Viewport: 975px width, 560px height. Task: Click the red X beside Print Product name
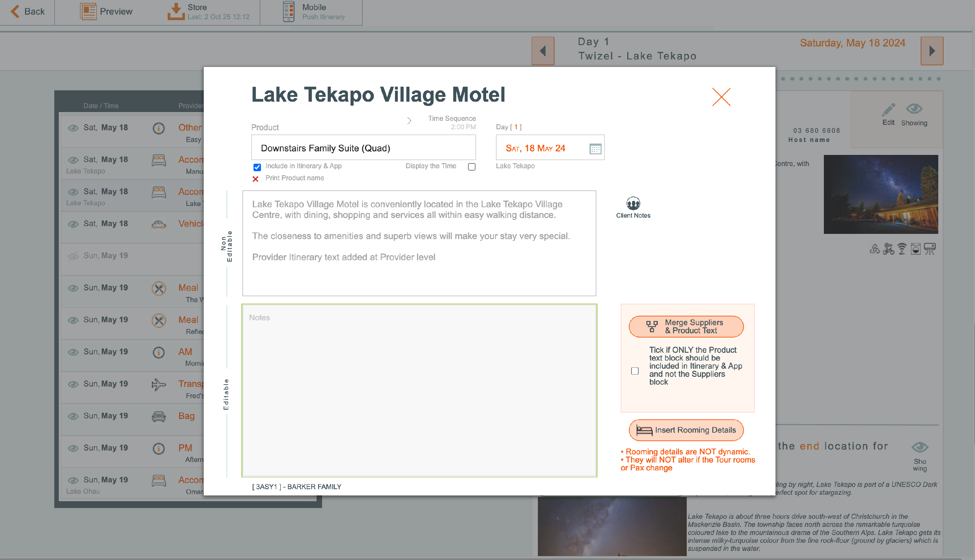click(x=255, y=179)
